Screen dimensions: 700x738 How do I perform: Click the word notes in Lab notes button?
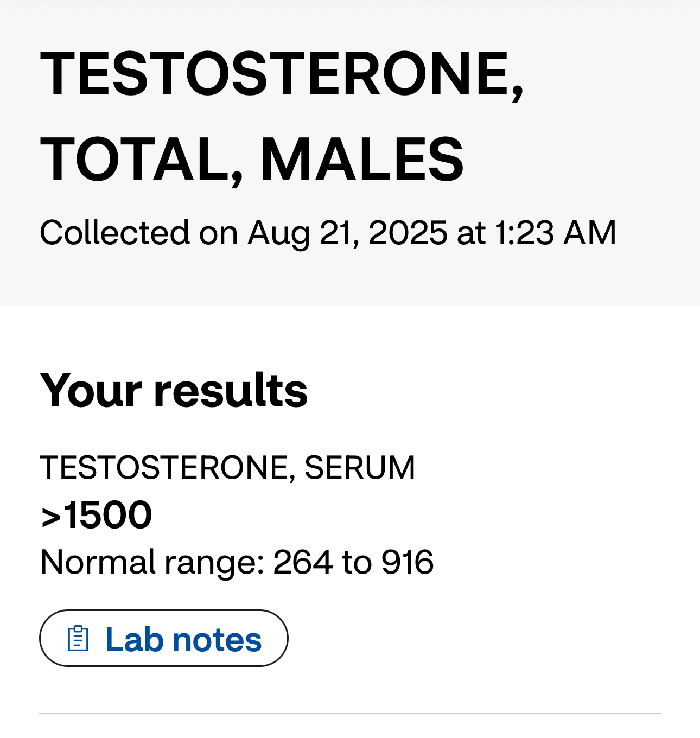(217, 639)
